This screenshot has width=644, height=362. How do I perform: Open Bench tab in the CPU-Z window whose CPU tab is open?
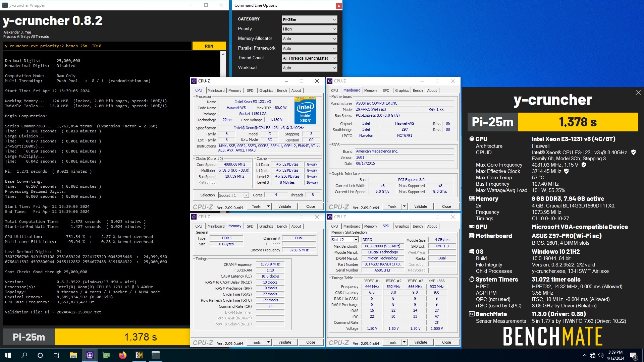pos(282,90)
